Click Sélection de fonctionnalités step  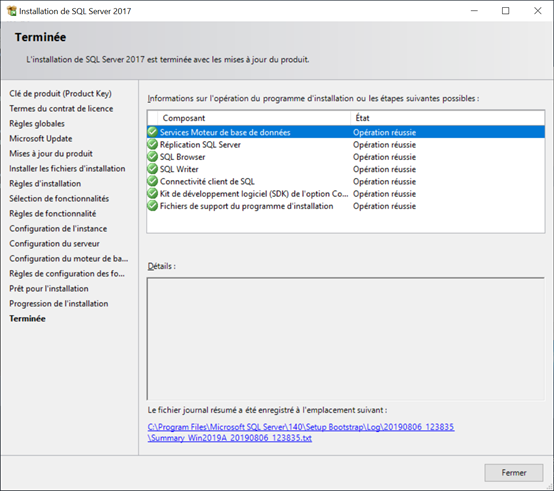coord(59,199)
